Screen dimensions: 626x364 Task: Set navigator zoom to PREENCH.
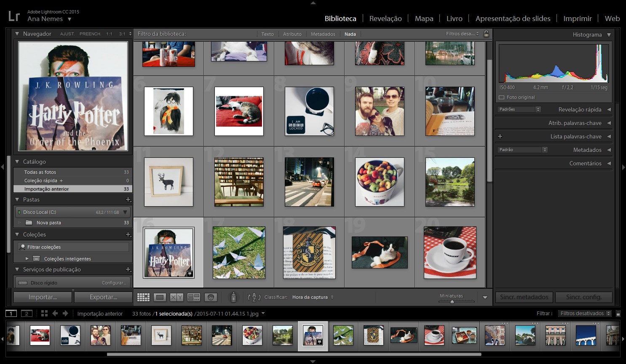pyautogui.click(x=90, y=34)
